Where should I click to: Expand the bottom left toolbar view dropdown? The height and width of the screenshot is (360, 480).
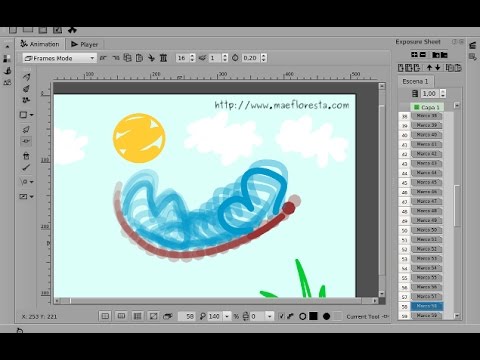pos(32,197)
